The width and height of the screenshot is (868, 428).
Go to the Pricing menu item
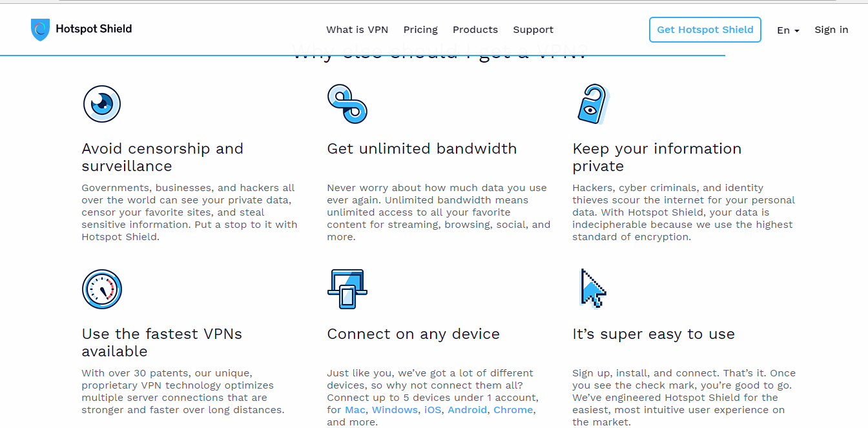(x=420, y=30)
